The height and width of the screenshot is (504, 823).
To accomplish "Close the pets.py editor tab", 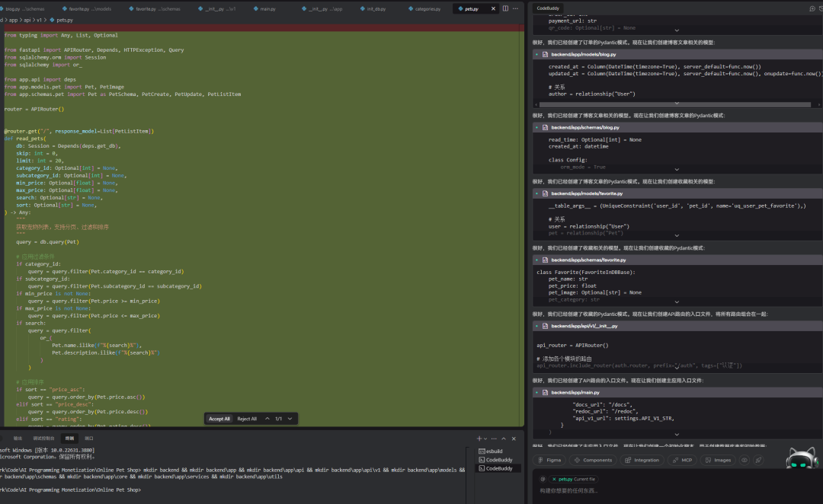I will click(x=494, y=8).
